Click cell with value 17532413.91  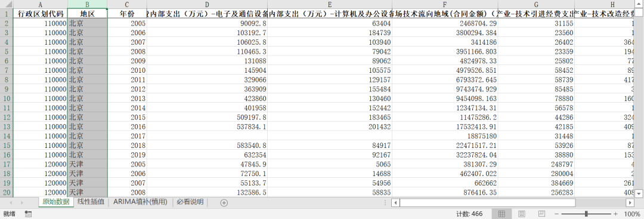coord(445,127)
